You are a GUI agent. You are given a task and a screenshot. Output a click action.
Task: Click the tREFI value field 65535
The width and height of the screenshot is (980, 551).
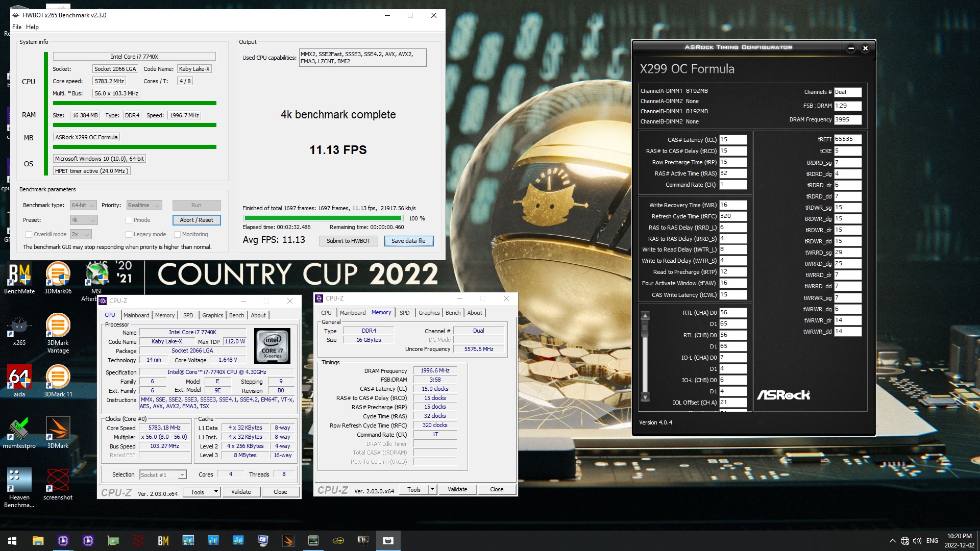coord(848,139)
